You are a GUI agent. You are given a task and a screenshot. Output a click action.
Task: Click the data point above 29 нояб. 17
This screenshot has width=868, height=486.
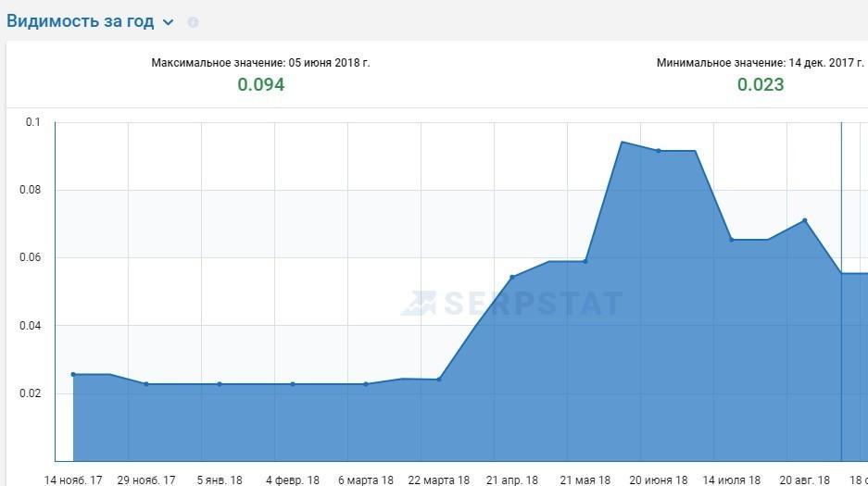[146, 383]
